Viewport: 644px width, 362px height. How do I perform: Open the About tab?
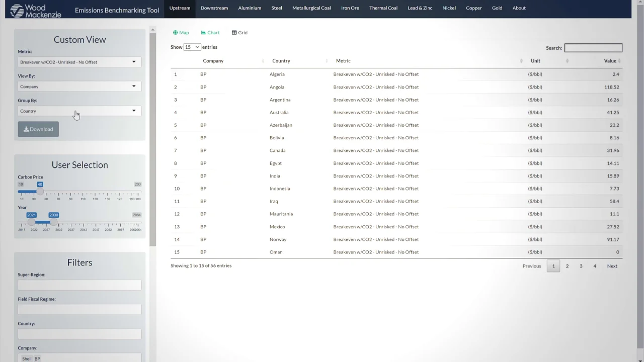coord(519,8)
